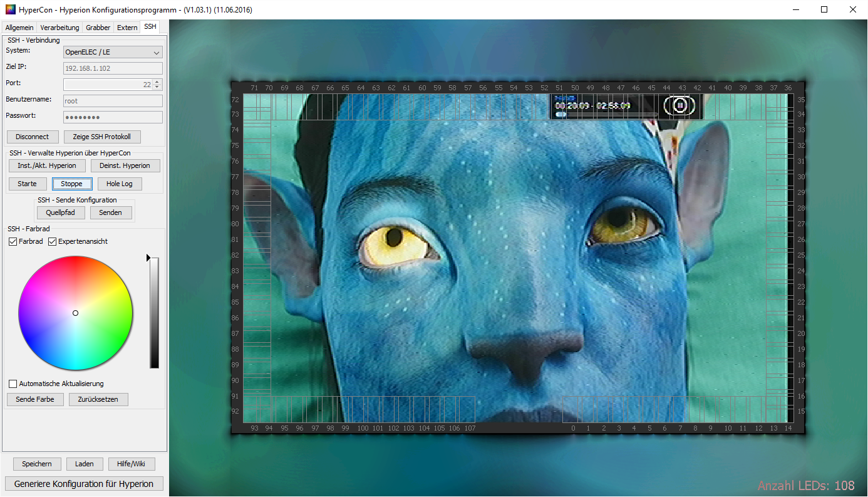Screen dimensions: 868x497
Task: Click the HyperCon app icon in title bar
Action: pos(10,10)
